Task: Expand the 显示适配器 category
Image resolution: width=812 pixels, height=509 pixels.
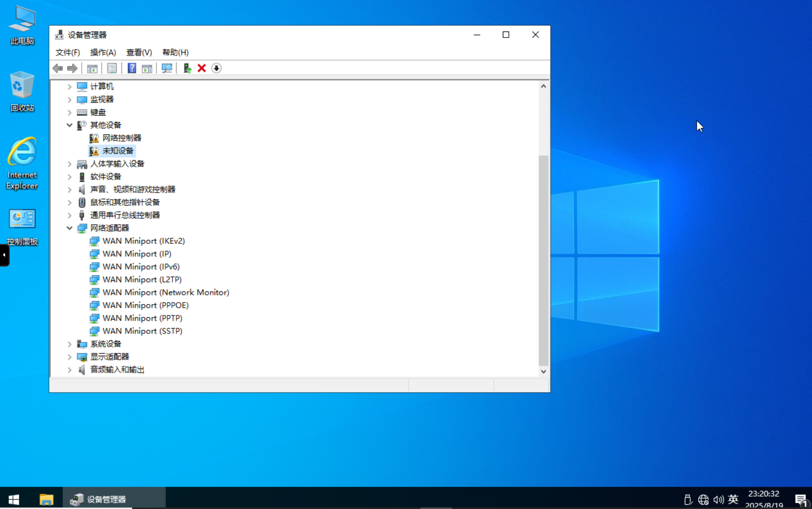Action: (x=69, y=357)
